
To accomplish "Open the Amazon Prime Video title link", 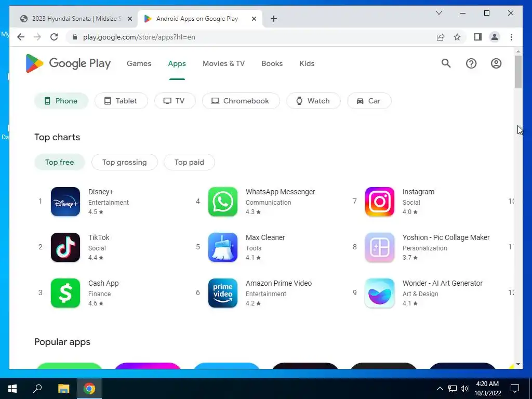I will click(x=278, y=283).
